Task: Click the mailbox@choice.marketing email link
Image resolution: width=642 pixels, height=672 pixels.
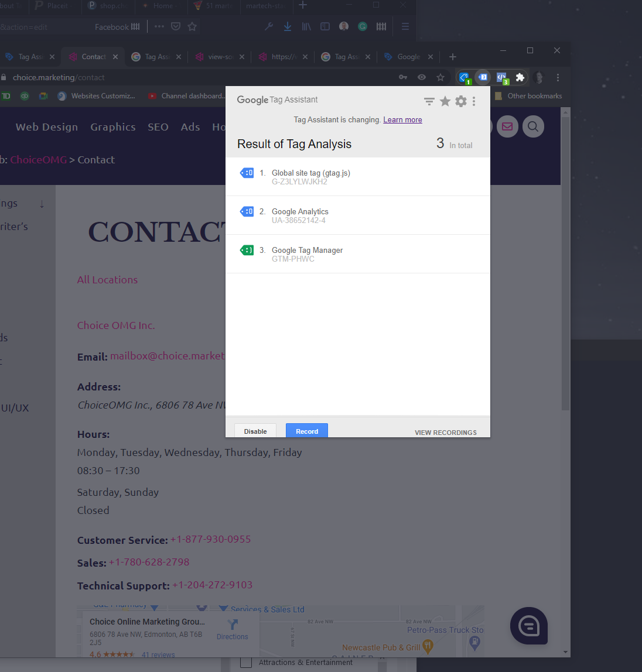Action: pos(168,356)
